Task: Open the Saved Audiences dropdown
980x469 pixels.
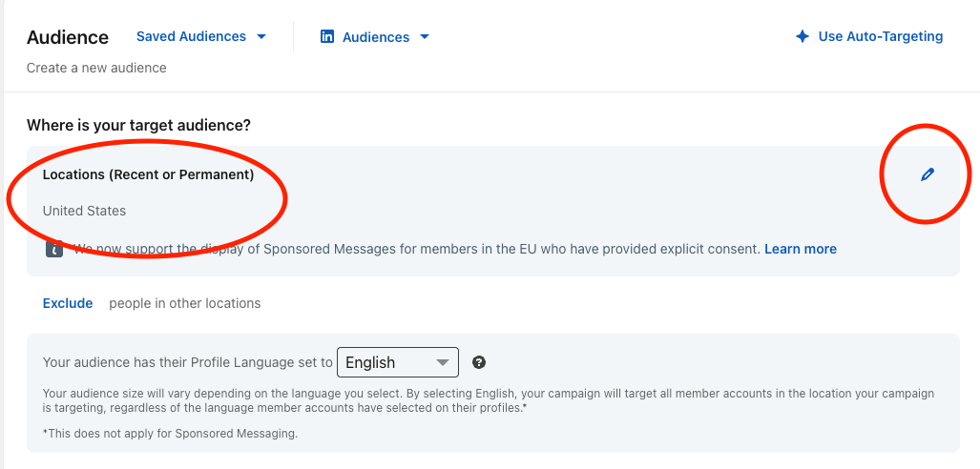Action: tap(191, 36)
